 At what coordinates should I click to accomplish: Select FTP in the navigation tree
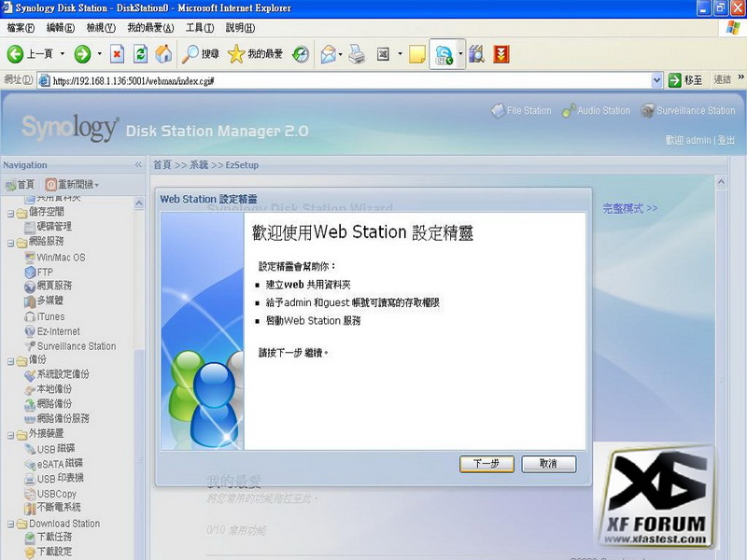(x=38, y=272)
